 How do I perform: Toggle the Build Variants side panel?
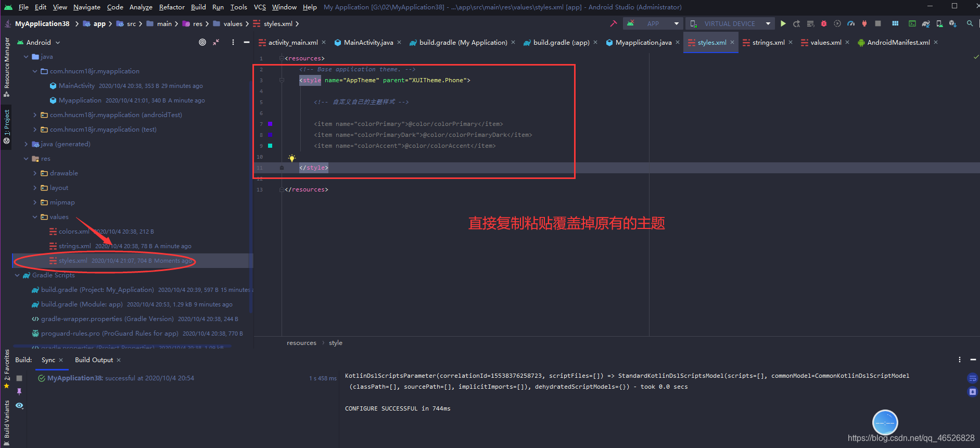point(7,423)
